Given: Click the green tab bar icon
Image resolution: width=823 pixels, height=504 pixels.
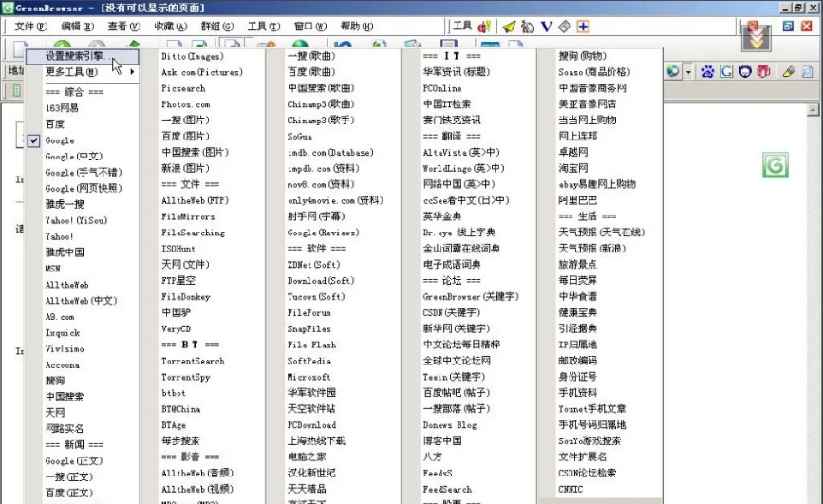Looking at the screenshot, I should (17, 90).
